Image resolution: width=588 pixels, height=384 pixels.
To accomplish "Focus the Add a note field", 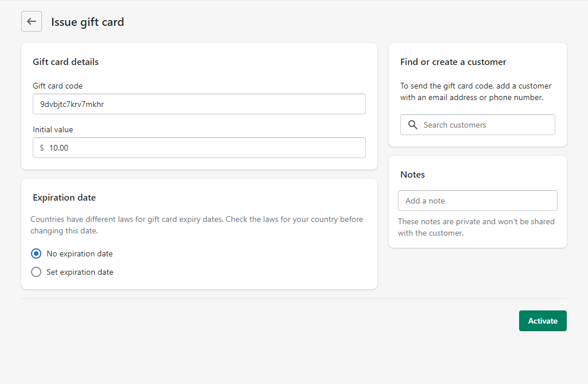I will [x=478, y=201].
